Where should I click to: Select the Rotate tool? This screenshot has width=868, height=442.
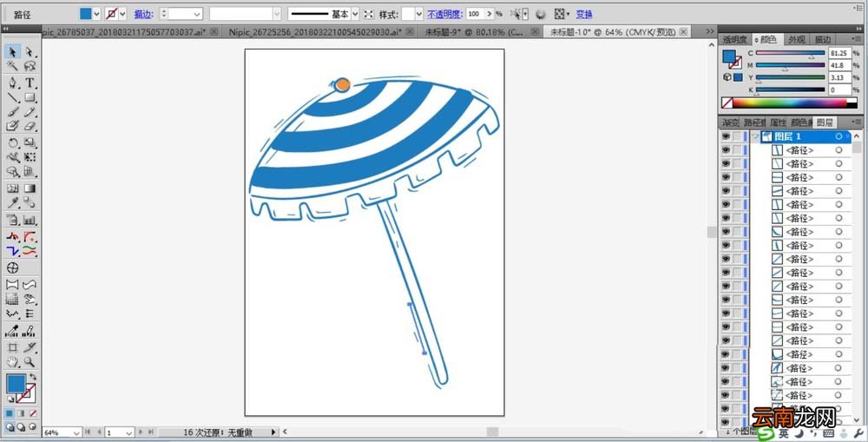coord(13,143)
